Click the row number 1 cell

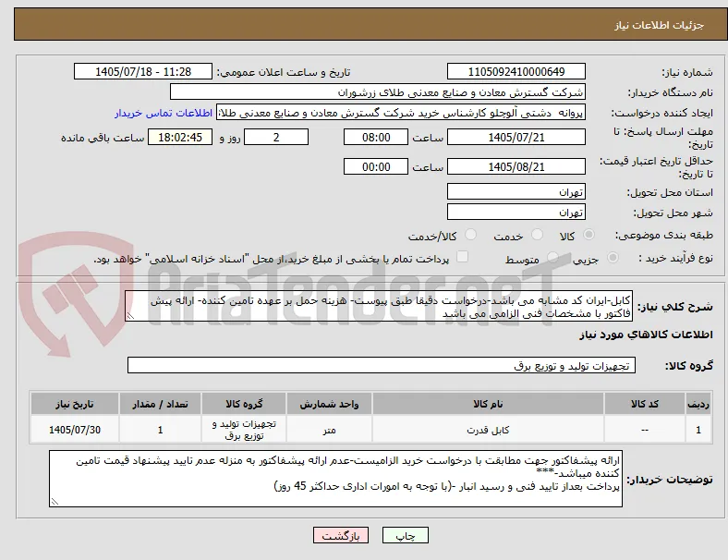point(698,430)
